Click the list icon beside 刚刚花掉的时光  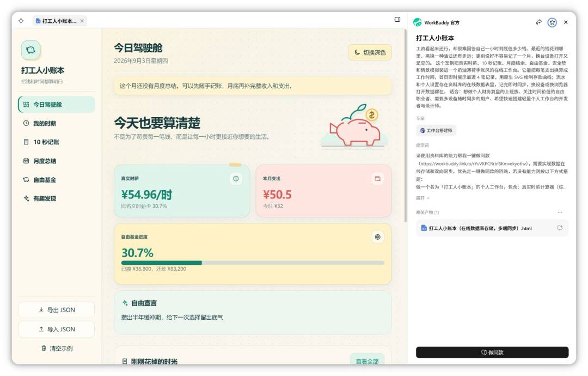125,361
